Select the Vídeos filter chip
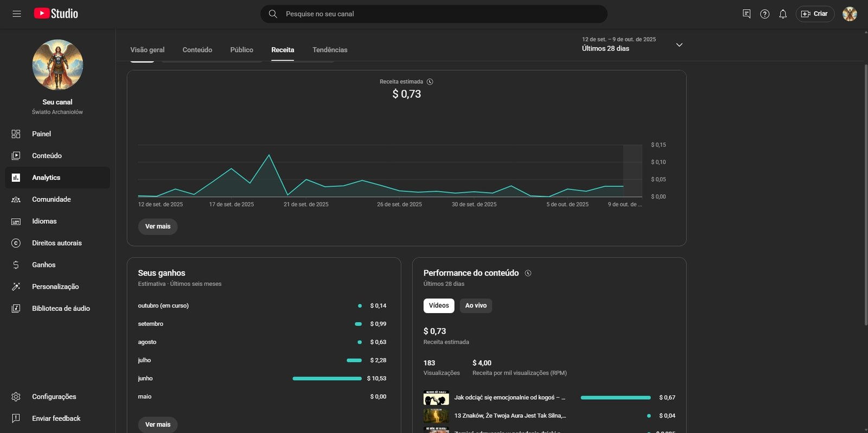 (x=438, y=305)
